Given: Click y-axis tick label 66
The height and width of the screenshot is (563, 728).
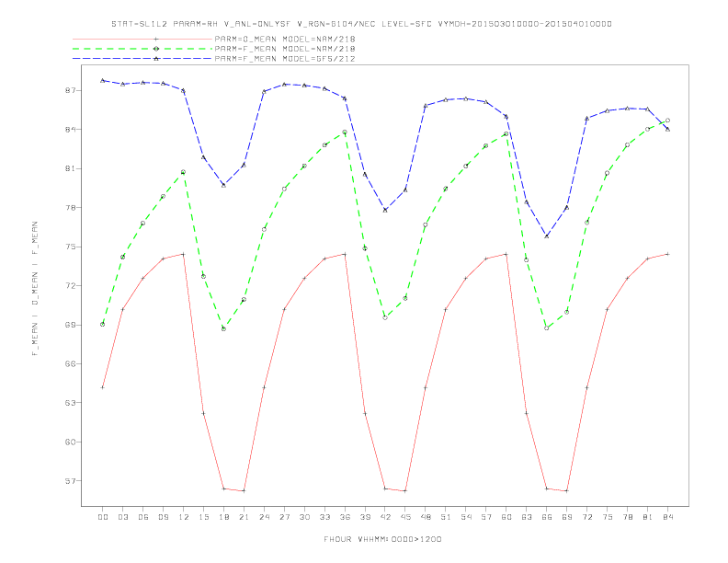Looking at the screenshot, I should pyautogui.click(x=70, y=363).
